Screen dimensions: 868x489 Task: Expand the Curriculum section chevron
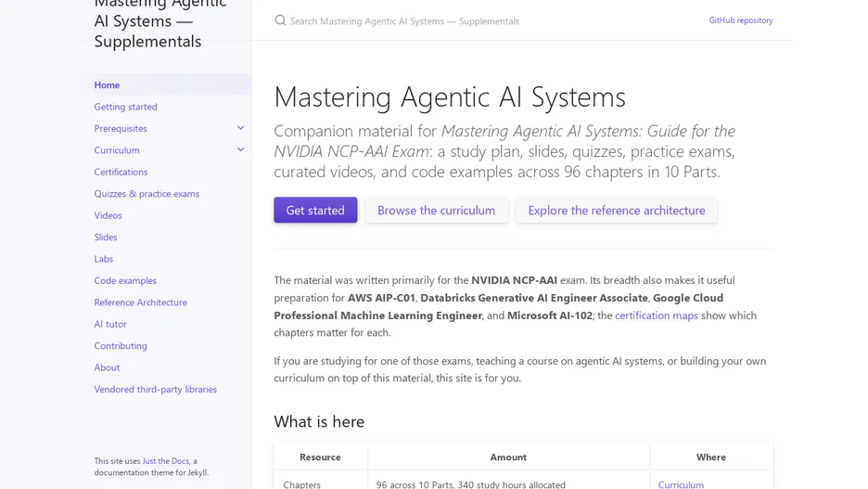[x=241, y=149]
